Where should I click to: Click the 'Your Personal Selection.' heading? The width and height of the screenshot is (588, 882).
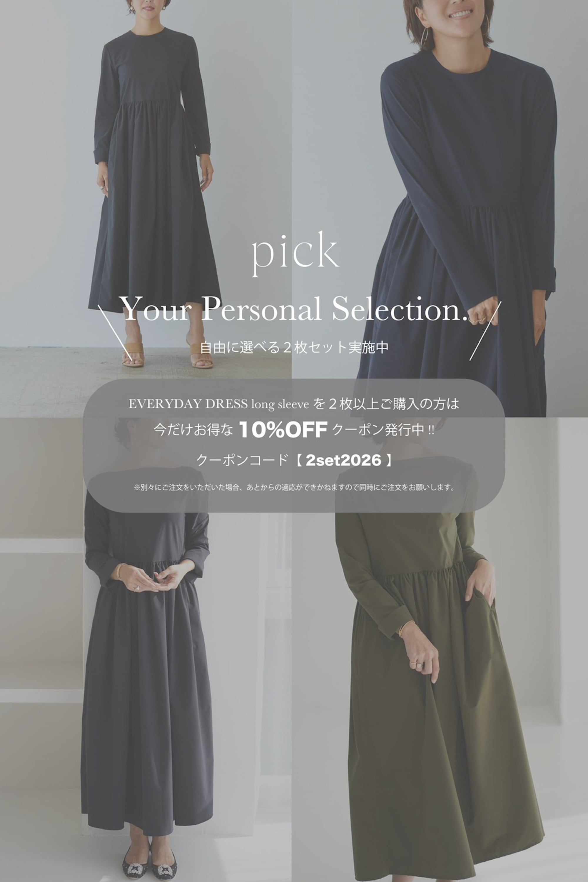[x=294, y=309]
